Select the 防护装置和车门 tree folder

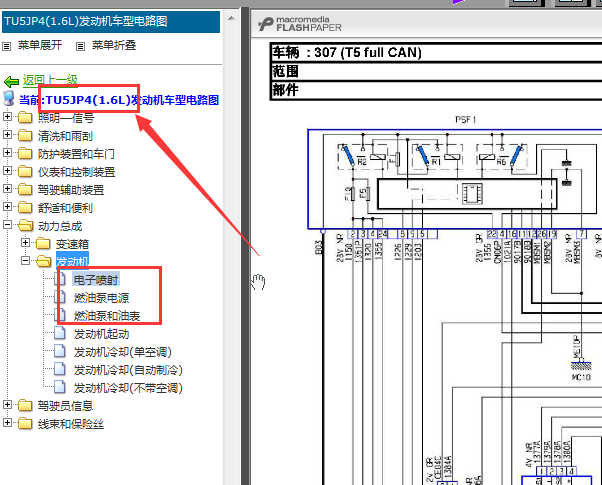coord(76,154)
